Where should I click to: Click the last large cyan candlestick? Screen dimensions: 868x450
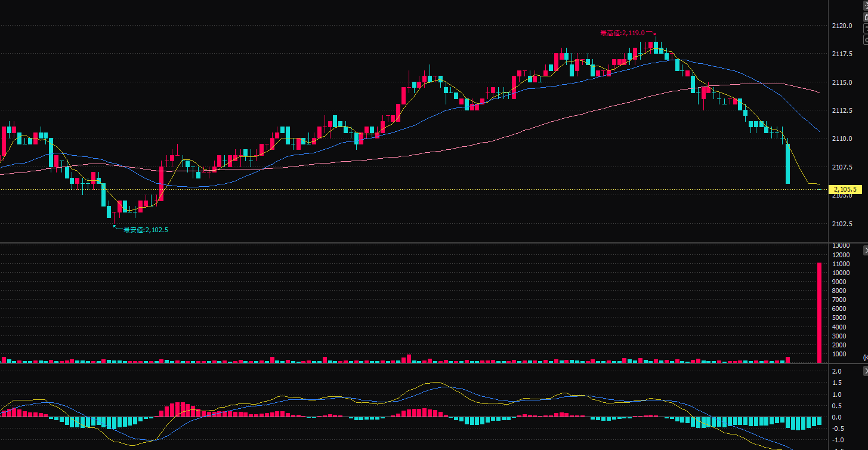[x=787, y=164]
